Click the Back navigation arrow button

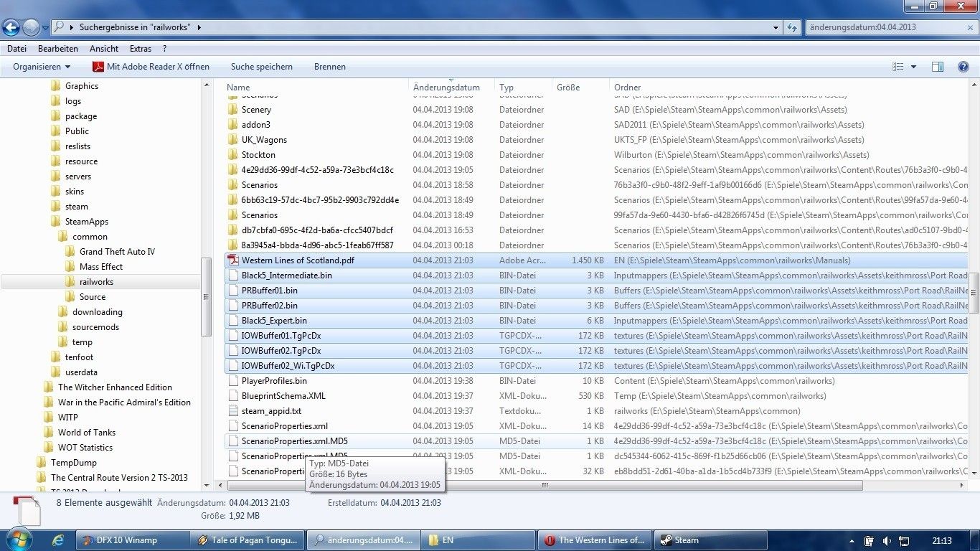[11, 27]
